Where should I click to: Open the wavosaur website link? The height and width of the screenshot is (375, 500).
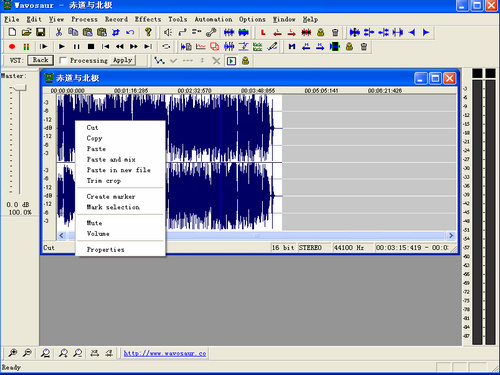(165, 353)
